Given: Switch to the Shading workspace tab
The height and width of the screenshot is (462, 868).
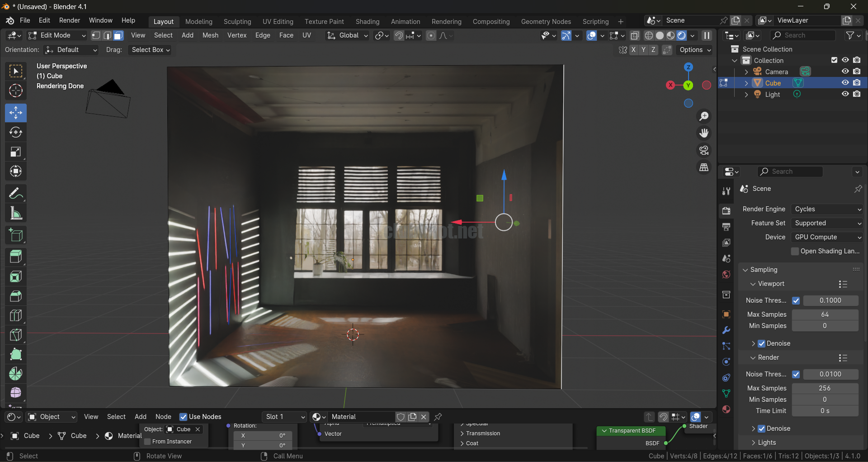Looking at the screenshot, I should 367,21.
